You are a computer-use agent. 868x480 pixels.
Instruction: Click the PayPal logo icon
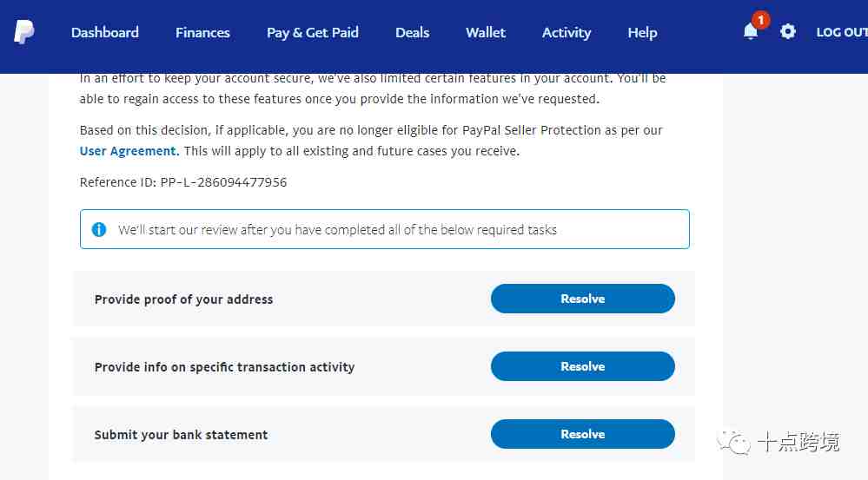point(23,31)
